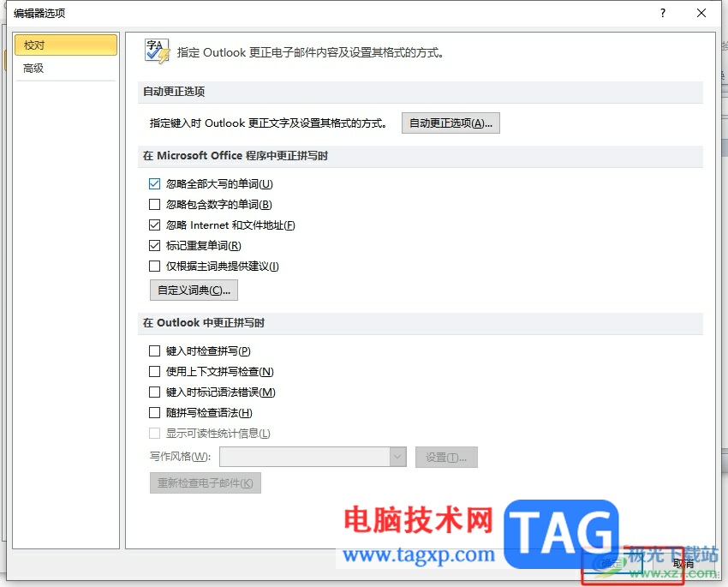This screenshot has height=587, width=728.
Task: Uncheck 忽略全部大写的单词(U)
Action: click(x=155, y=184)
